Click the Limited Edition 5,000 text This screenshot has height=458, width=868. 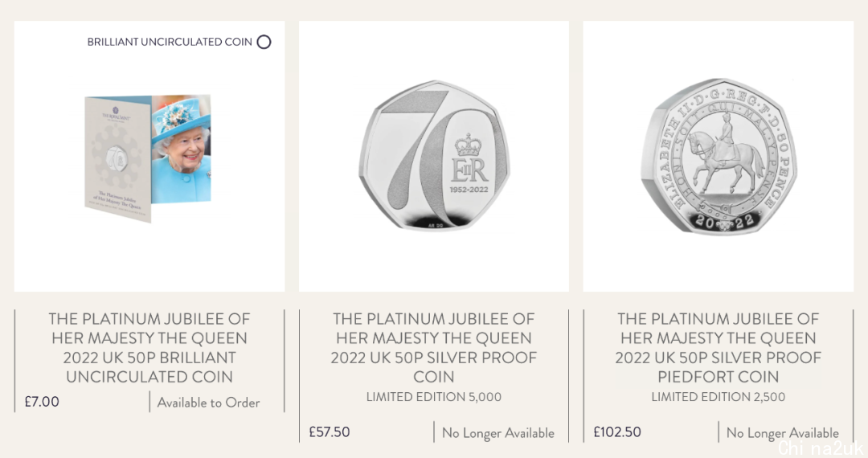click(434, 397)
